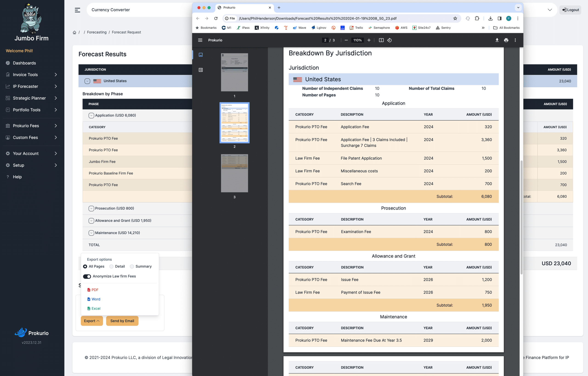This screenshot has width=588, height=376.
Task: Click the Logout button
Action: [x=570, y=10]
